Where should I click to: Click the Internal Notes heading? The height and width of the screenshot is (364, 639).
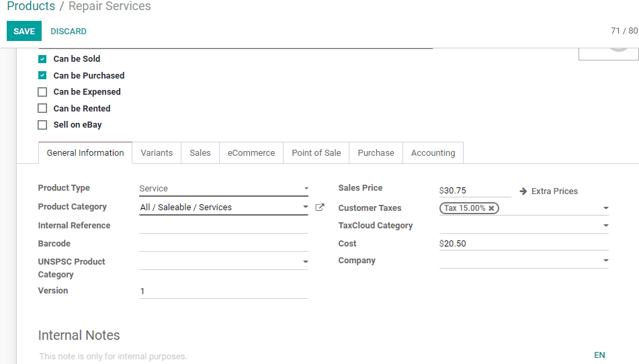pyautogui.click(x=79, y=335)
